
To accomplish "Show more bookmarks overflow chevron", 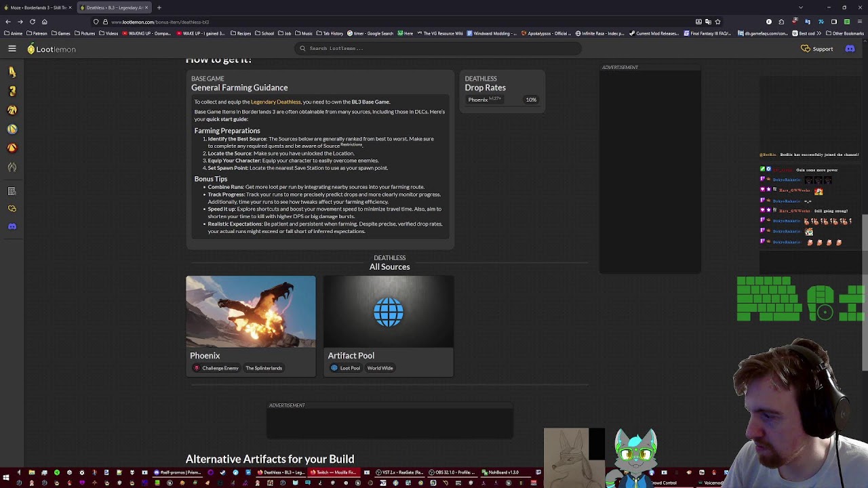I will coord(819,33).
